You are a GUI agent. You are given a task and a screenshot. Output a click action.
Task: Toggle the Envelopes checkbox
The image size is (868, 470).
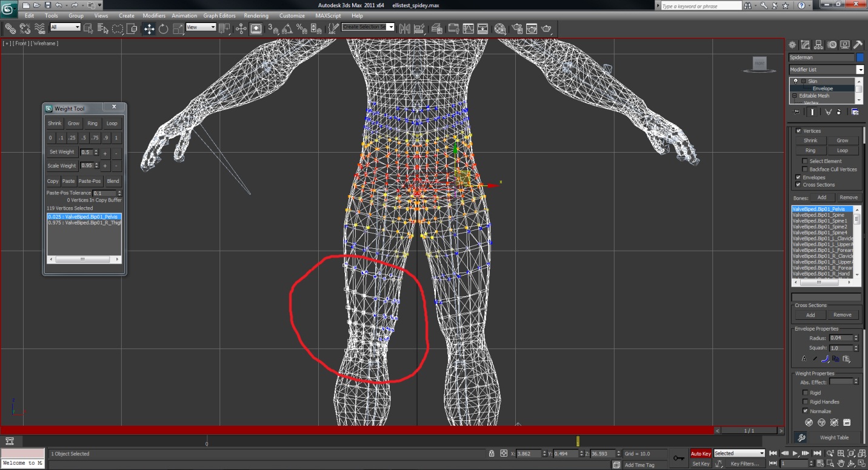coord(798,177)
